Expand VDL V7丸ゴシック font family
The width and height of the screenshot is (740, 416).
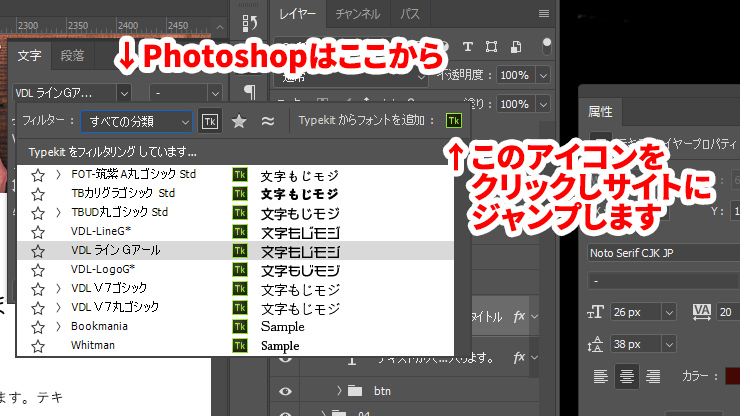click(x=58, y=307)
